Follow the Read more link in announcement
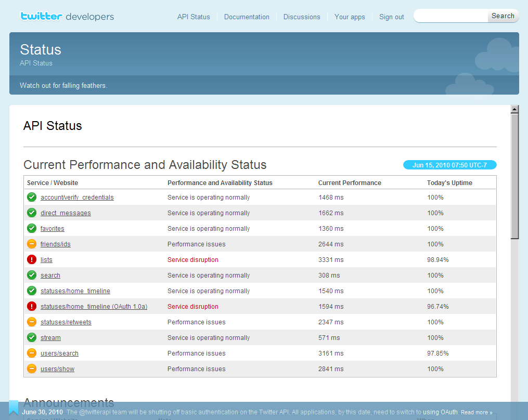This screenshot has height=420, width=528. (477, 412)
